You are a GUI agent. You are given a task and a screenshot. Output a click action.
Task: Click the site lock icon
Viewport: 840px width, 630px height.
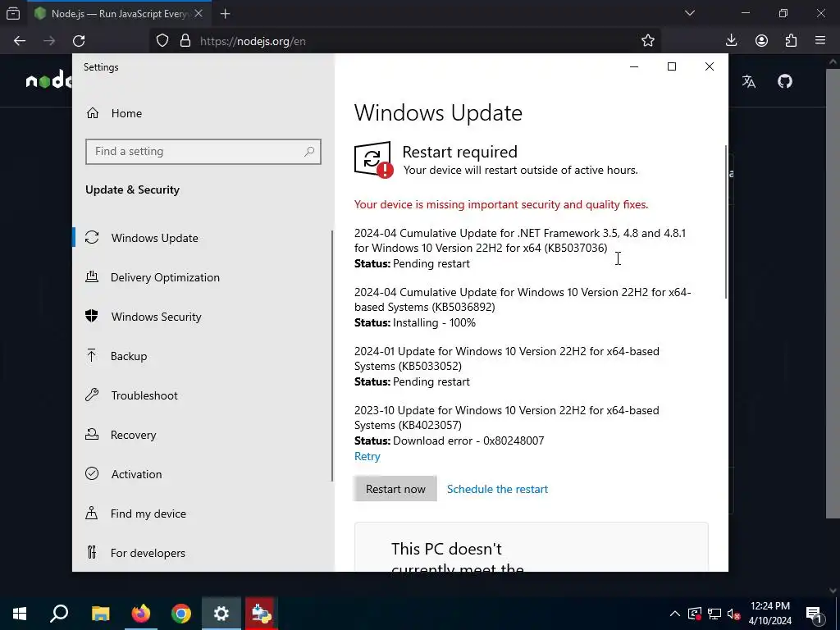[x=185, y=41]
